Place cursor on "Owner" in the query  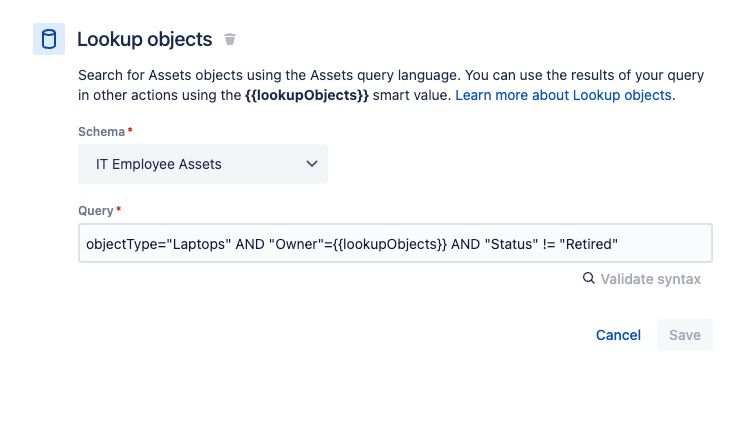click(297, 244)
